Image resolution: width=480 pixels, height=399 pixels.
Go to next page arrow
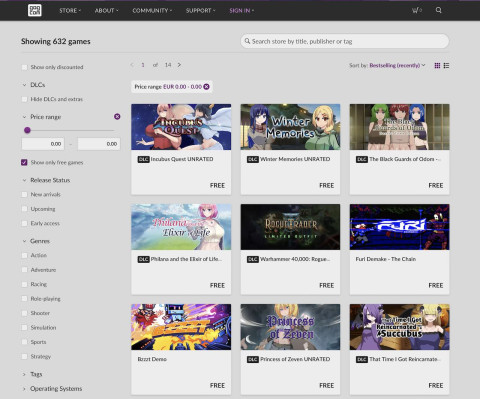point(179,65)
